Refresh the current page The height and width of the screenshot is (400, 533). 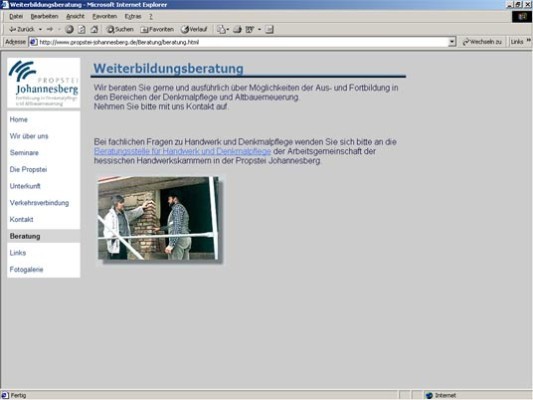(82, 30)
